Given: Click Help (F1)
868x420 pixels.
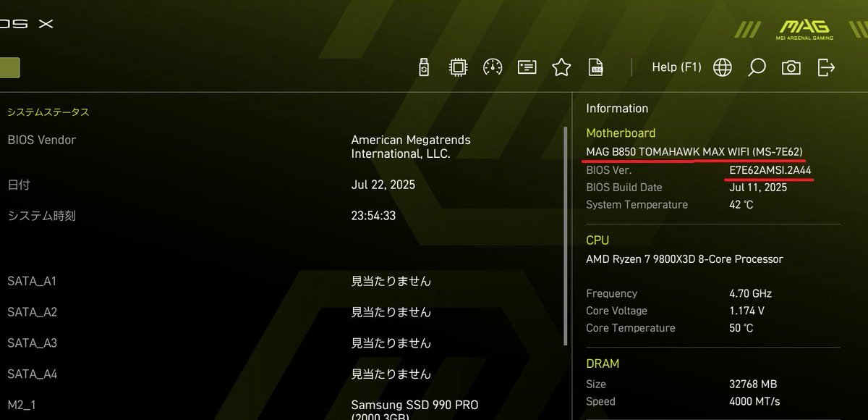Looking at the screenshot, I should (676, 67).
